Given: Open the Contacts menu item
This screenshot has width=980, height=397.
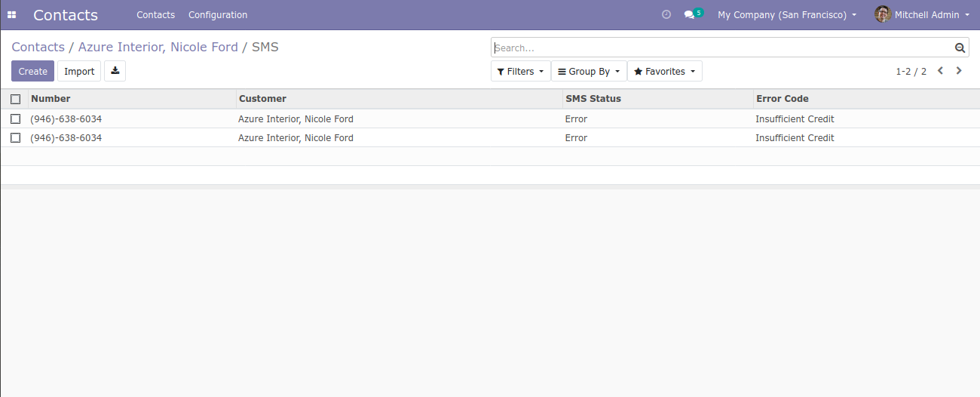Looking at the screenshot, I should (x=155, y=15).
